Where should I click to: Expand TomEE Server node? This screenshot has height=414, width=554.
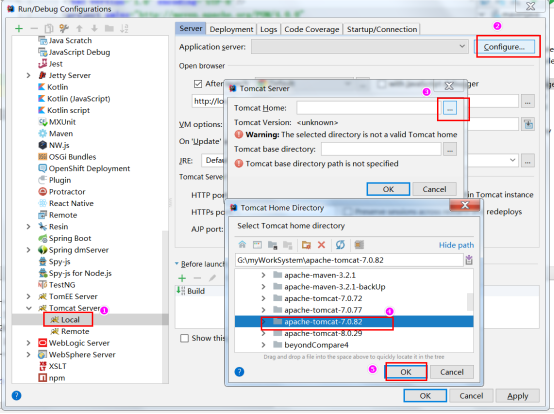(x=29, y=296)
